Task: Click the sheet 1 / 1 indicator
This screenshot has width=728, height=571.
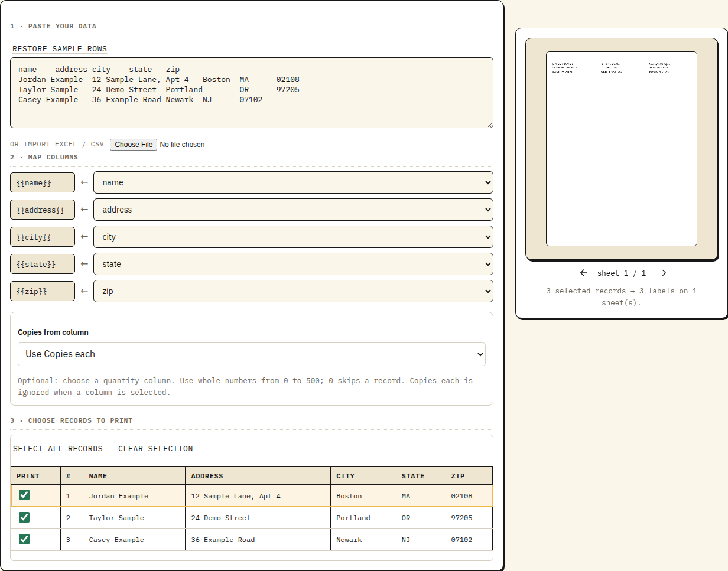Action: click(622, 273)
